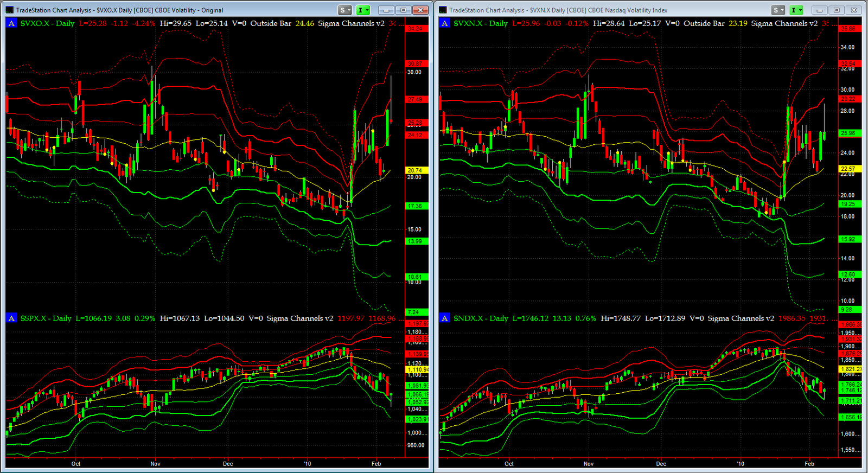Click the green 7.24 price marker on $VXO.X axis

point(416,312)
